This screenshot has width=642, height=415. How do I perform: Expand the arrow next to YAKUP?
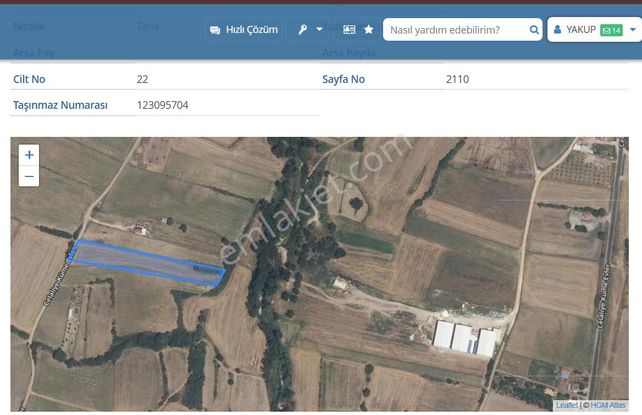coord(633,29)
